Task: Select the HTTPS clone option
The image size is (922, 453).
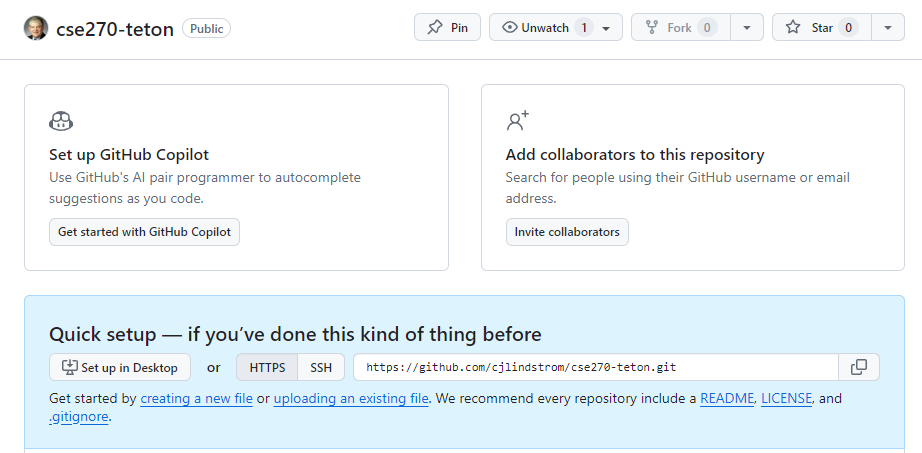Action: tap(267, 367)
